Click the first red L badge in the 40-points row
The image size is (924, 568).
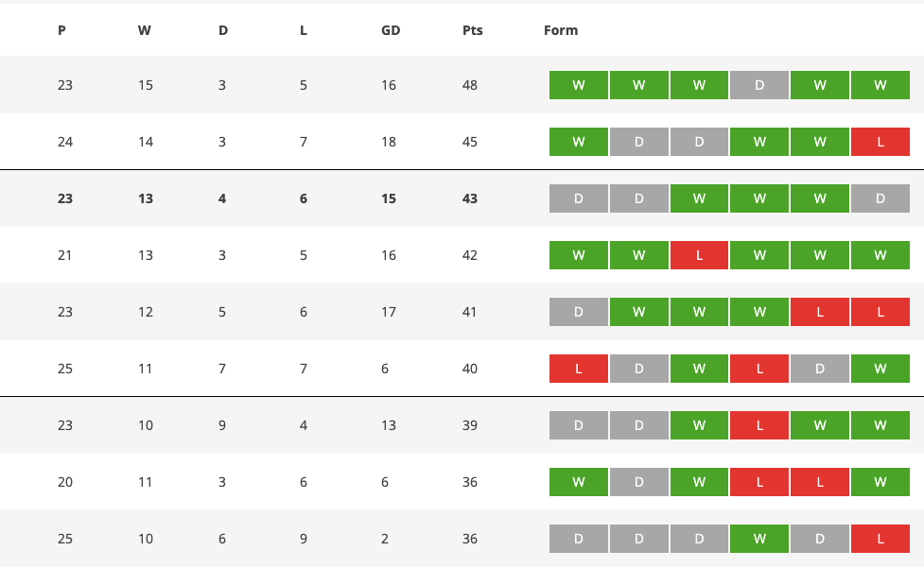(579, 369)
